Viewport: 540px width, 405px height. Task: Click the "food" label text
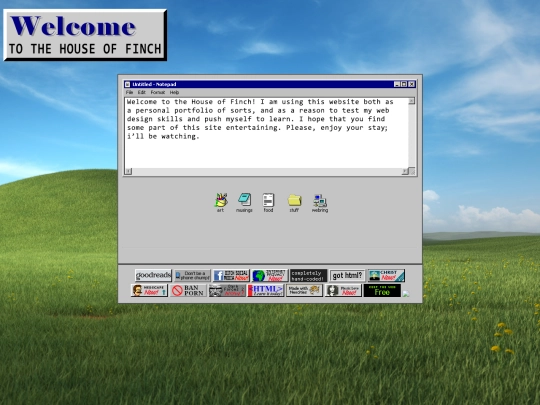268,210
